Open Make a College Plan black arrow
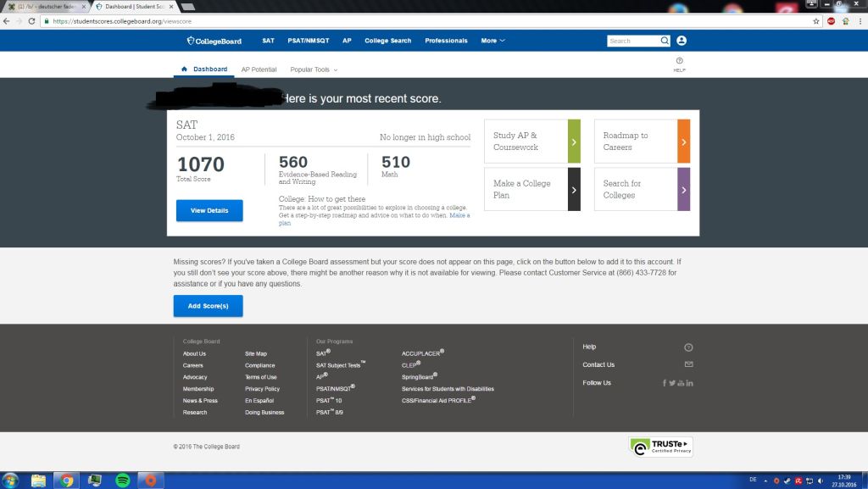The image size is (868, 489). 574,190
